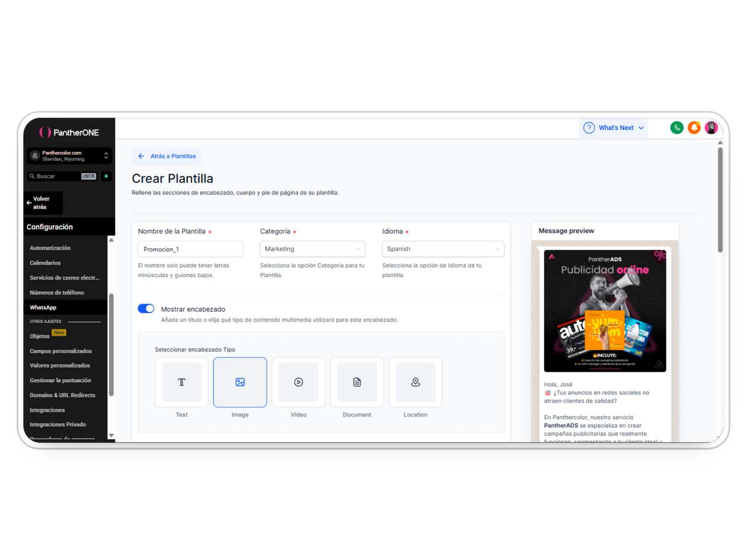Click the sidebar scroll up arrow
The height and width of the screenshot is (560, 747).
coord(111,240)
